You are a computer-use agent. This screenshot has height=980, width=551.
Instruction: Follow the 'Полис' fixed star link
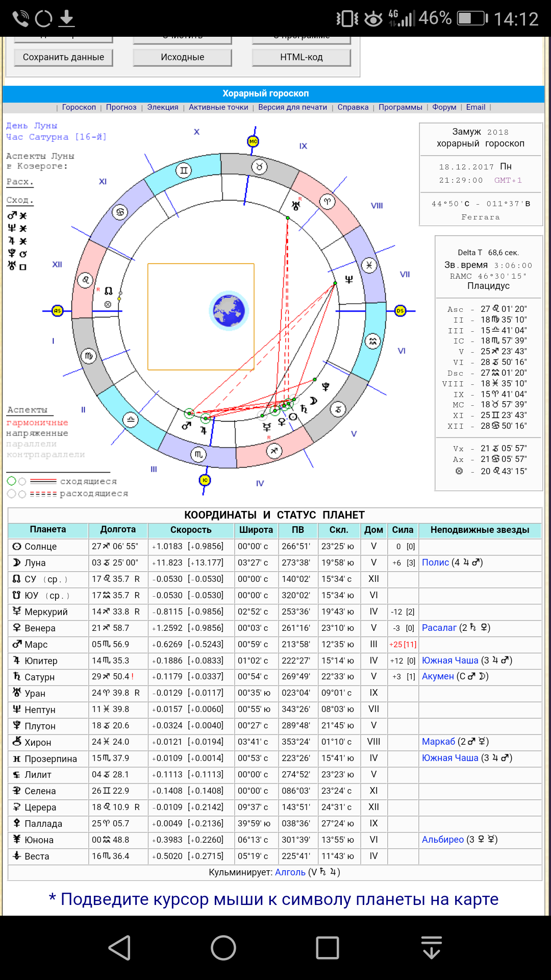[436, 562]
